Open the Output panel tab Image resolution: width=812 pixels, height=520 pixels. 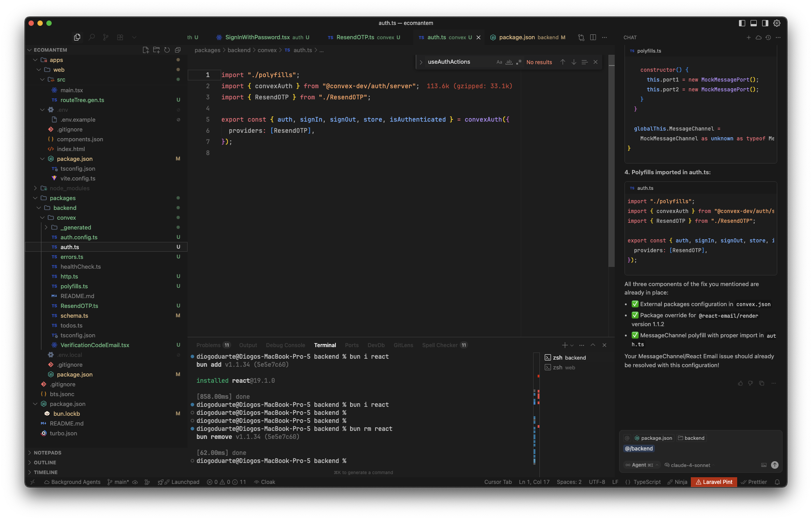pyautogui.click(x=248, y=345)
